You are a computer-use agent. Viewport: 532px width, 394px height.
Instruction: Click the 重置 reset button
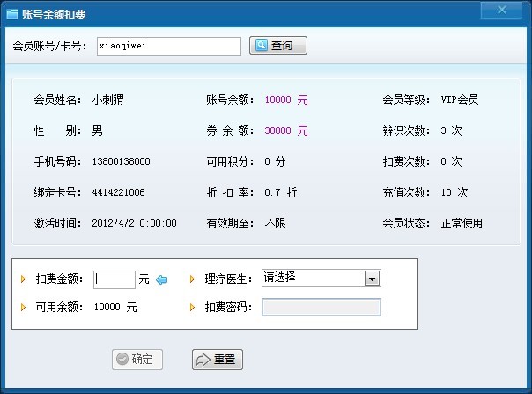[218, 360]
